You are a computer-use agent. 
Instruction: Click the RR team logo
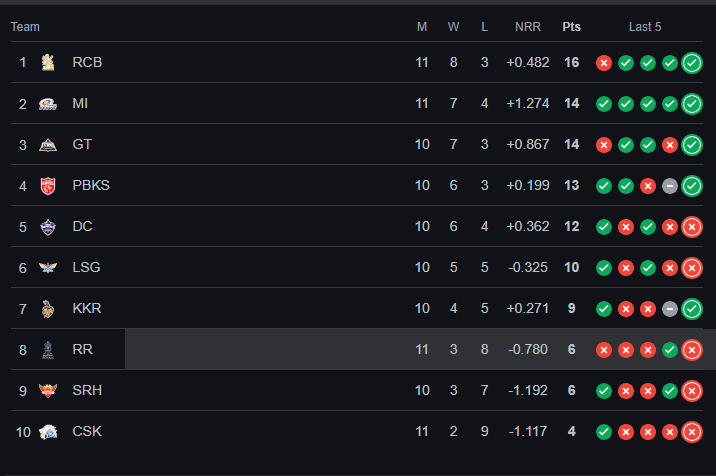point(48,350)
